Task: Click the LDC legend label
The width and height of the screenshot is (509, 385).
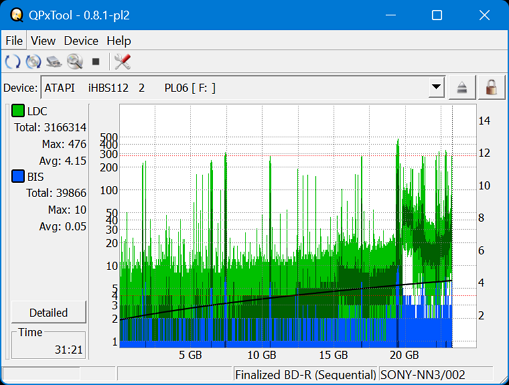Action: [37, 111]
